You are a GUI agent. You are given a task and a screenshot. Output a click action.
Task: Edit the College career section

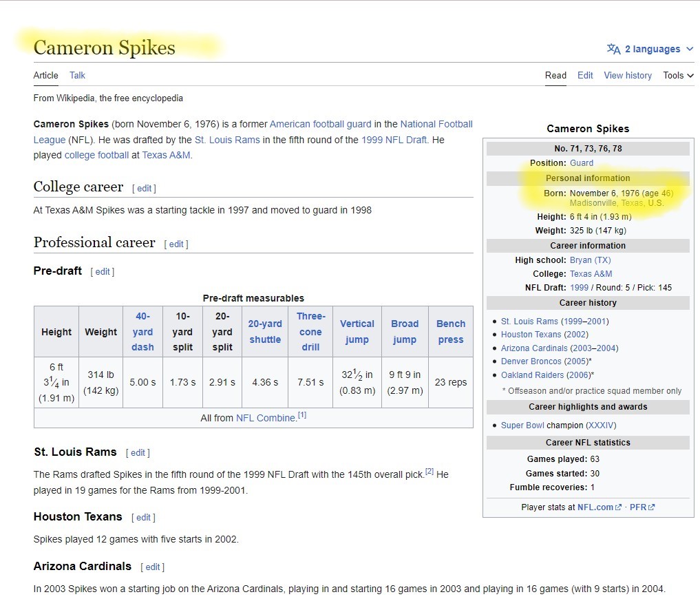(x=144, y=189)
